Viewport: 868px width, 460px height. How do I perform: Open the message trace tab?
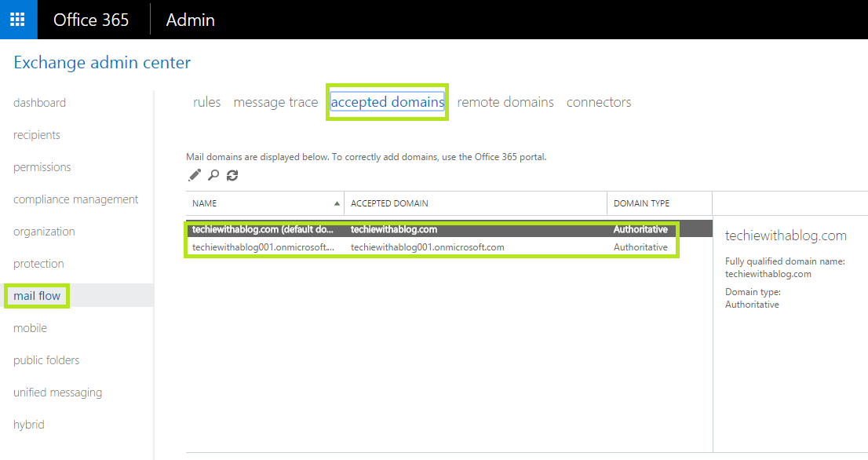275,102
